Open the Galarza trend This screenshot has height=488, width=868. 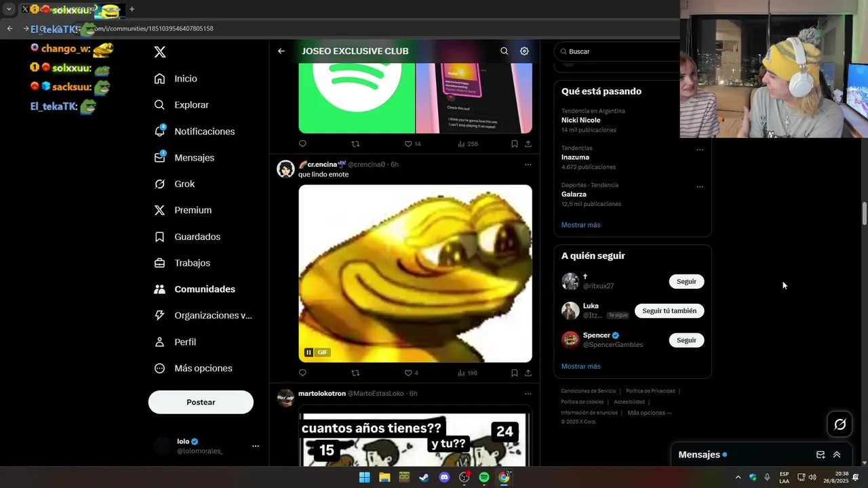coord(632,195)
